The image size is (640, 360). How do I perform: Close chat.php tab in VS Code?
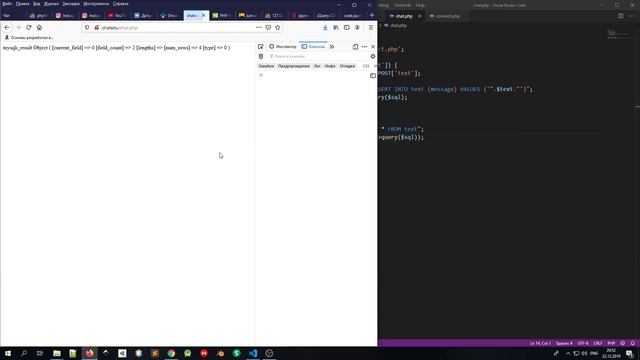point(420,16)
